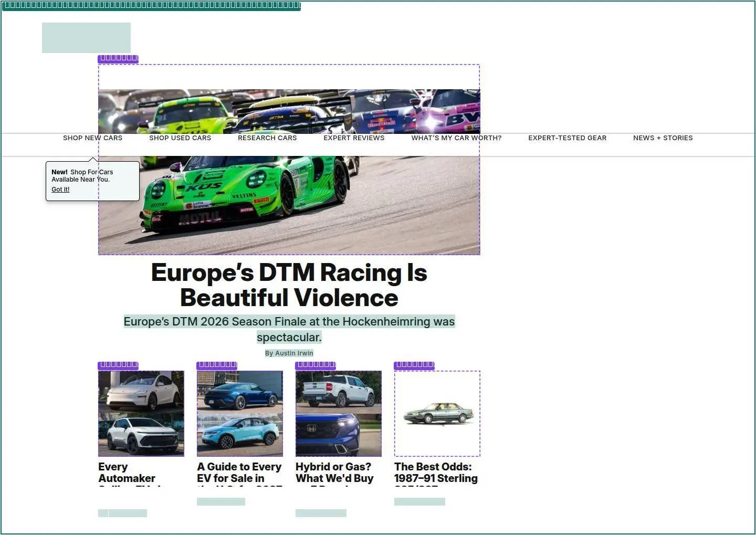The height and width of the screenshot is (535, 756).
Task: Open the Hybrid or Gas article thumbnail
Action: point(339,414)
